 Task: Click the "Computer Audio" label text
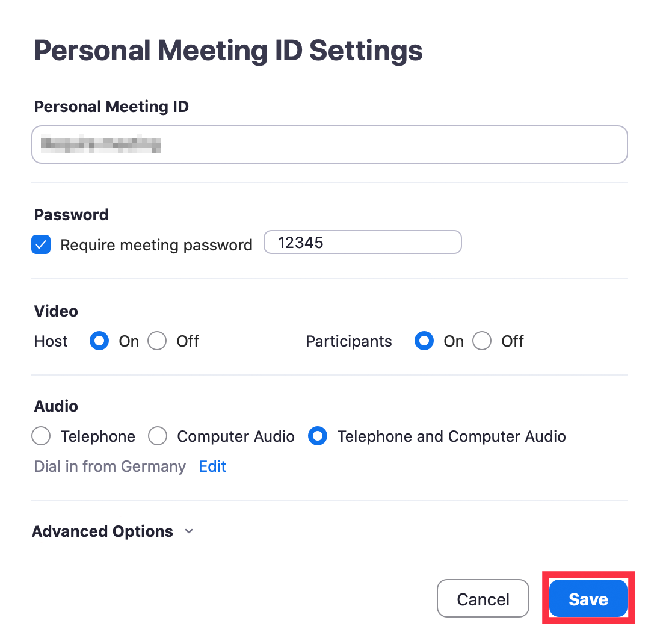(236, 436)
